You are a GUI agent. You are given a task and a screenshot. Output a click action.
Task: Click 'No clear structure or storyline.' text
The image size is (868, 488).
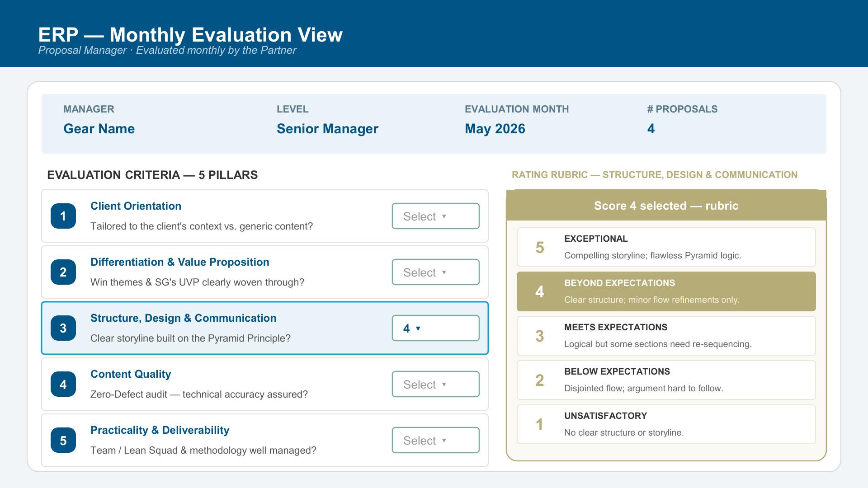tap(624, 432)
